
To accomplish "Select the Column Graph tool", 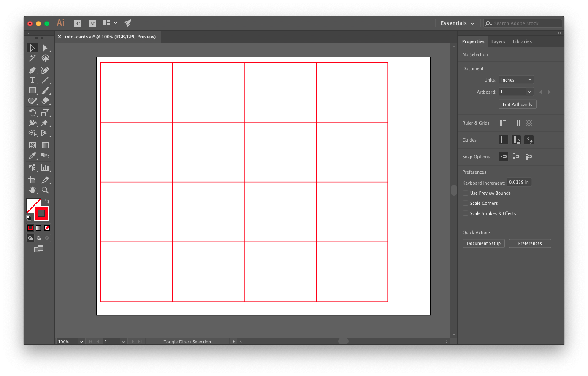I will [45, 168].
